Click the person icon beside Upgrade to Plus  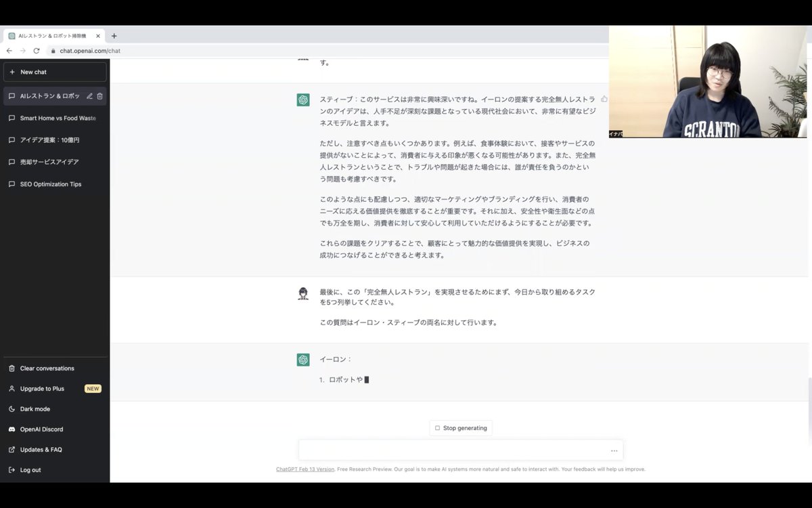click(12, 389)
